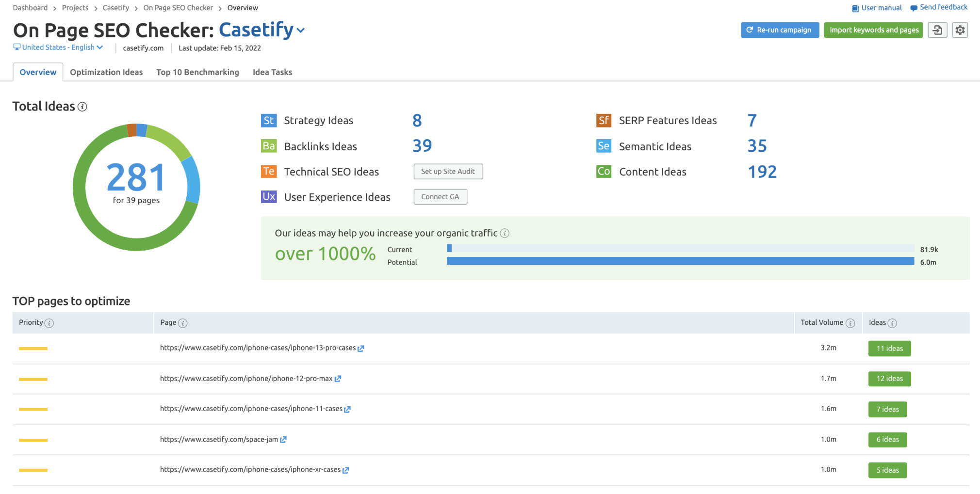Screen dimensions: 980x494
Task: Click the Se Semantic Ideas badge
Action: [604, 146]
